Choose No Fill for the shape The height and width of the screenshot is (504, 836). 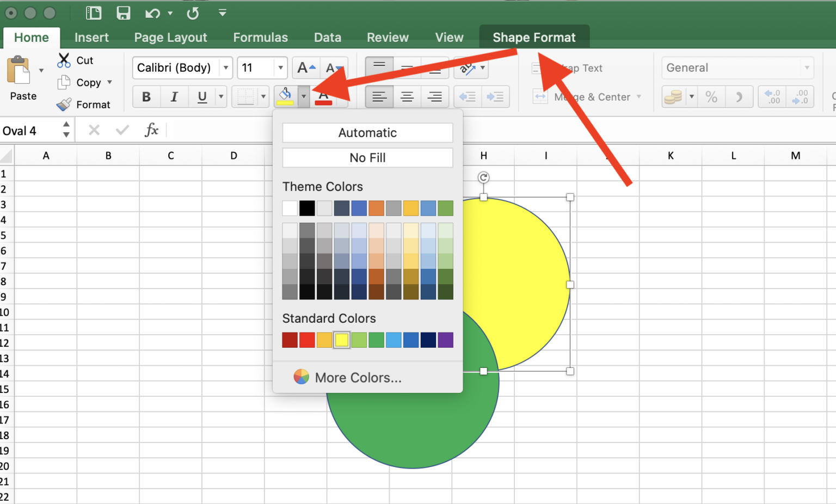pos(367,158)
